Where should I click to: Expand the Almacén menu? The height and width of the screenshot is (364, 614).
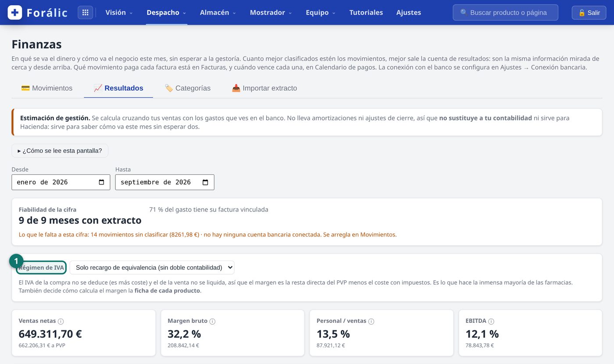click(218, 13)
